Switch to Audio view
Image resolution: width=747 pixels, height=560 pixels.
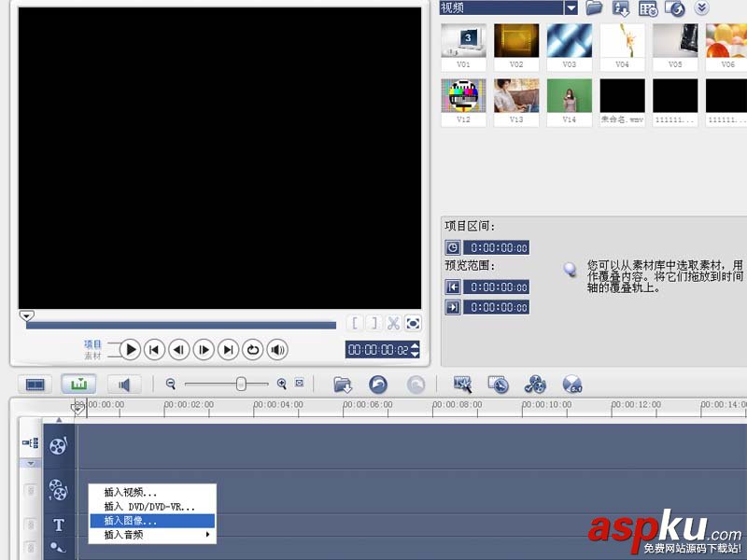[x=124, y=385]
